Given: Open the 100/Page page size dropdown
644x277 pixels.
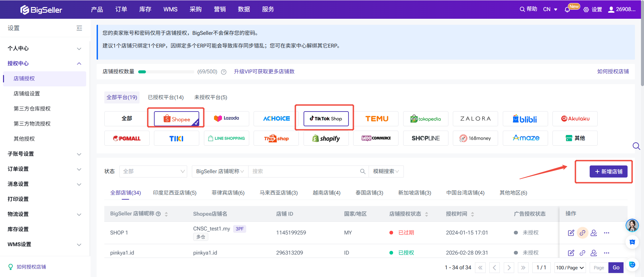Looking at the screenshot, I should 570,268.
